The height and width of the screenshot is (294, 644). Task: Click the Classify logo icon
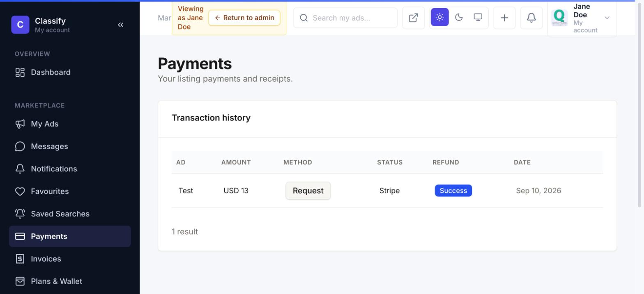pos(20,25)
